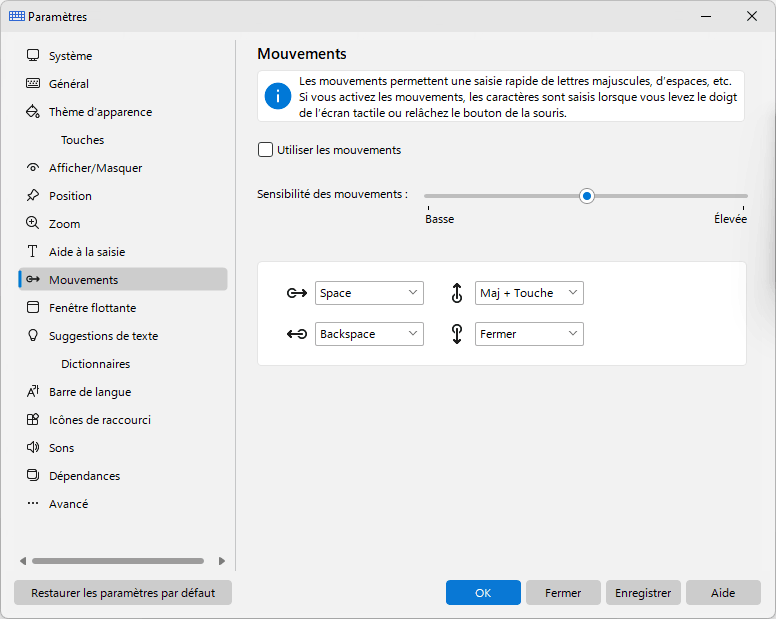The image size is (776, 619).
Task: Click the Barre de langue label
Action: [90, 392]
